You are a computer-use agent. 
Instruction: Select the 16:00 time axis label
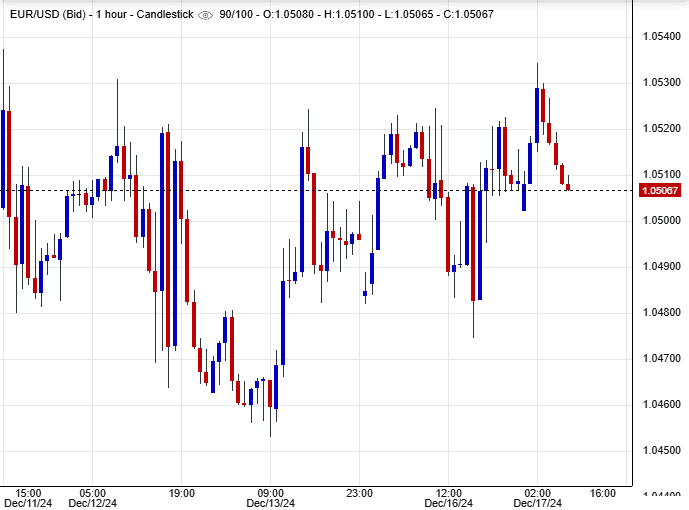pyautogui.click(x=602, y=493)
